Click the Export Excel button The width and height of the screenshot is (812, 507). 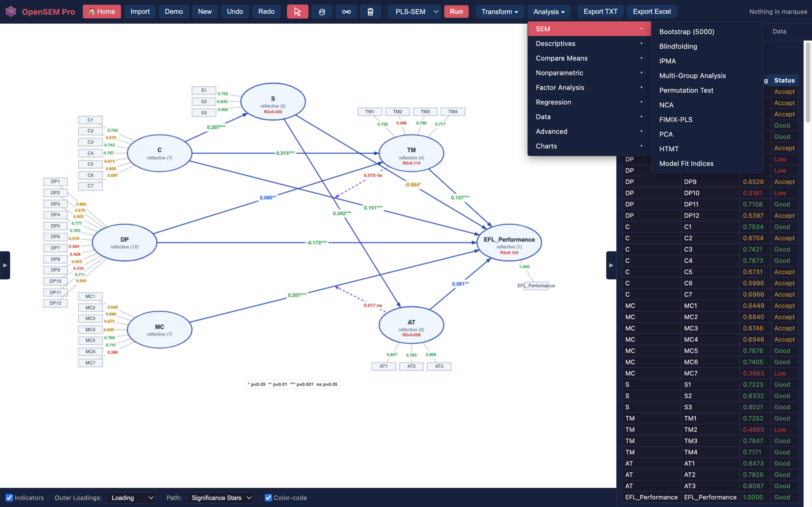[651, 12]
